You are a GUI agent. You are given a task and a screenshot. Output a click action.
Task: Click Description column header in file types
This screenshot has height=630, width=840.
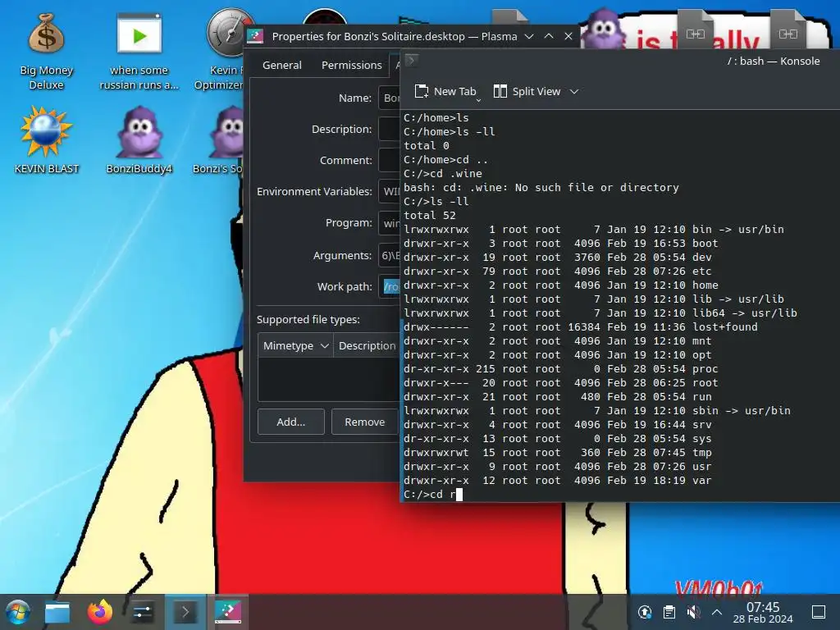tap(367, 345)
